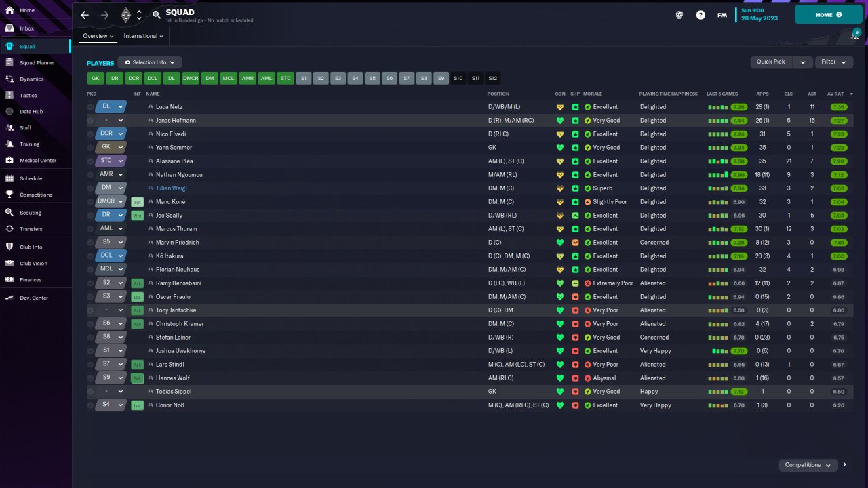868x488 pixels.
Task: Open the Overview tab menu
Action: click(x=98, y=36)
